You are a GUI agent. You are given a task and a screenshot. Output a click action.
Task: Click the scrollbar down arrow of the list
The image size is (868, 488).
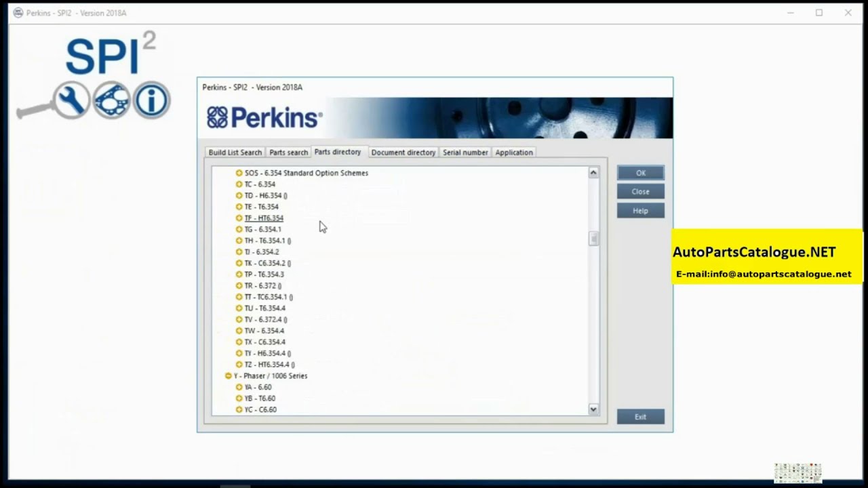point(593,409)
